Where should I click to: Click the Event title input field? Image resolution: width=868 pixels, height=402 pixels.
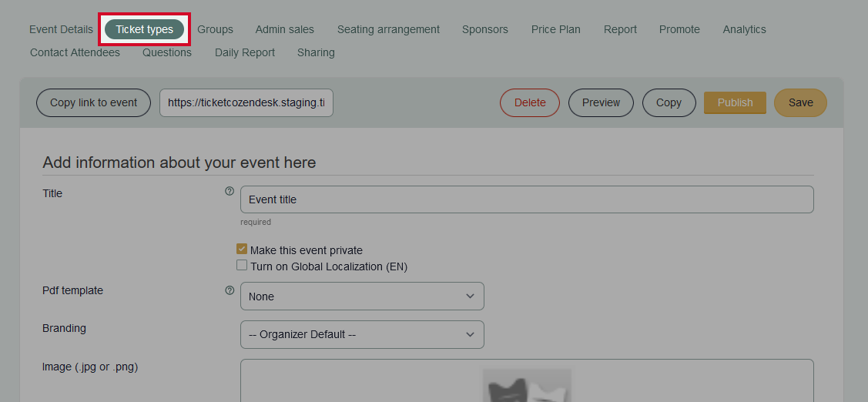[527, 199]
